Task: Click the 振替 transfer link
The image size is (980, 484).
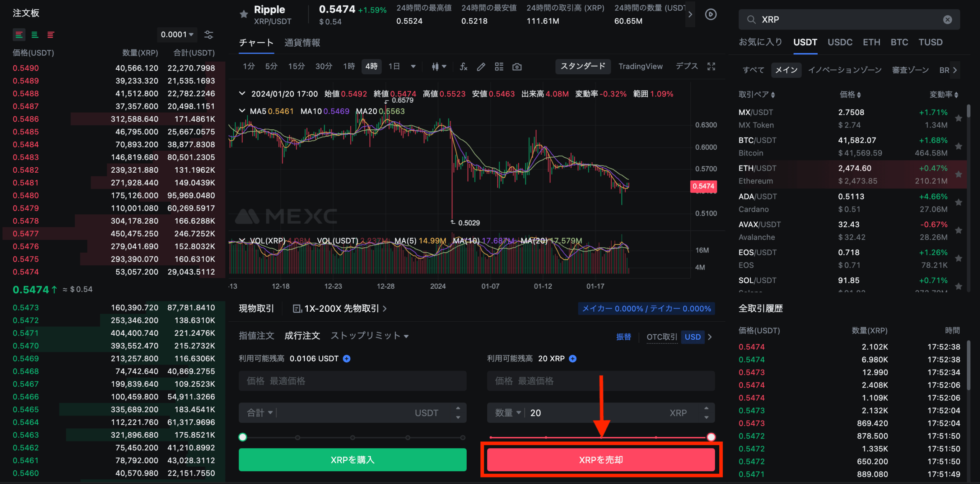Action: [624, 337]
